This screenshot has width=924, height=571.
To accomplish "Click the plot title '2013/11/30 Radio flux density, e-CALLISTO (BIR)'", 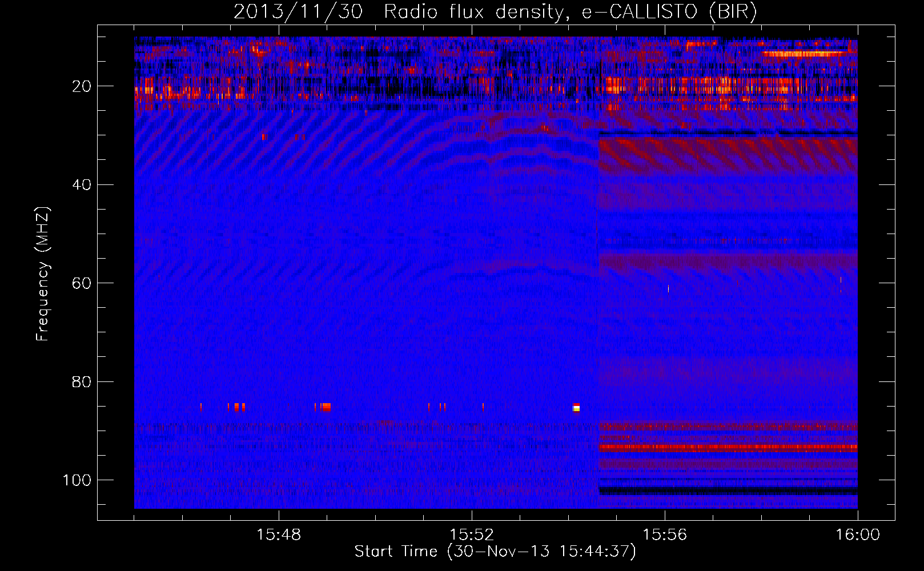I will tap(495, 11).
